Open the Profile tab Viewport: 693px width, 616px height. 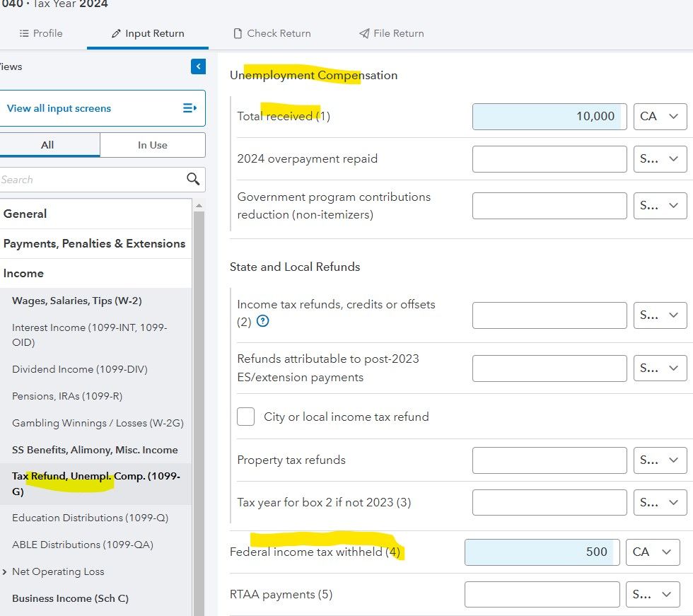coord(41,33)
